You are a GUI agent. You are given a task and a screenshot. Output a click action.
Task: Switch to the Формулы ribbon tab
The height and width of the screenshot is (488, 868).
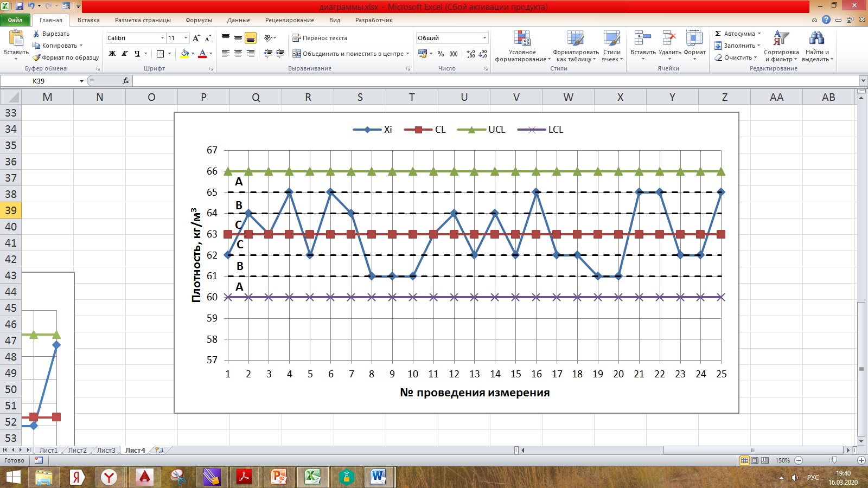pos(199,20)
